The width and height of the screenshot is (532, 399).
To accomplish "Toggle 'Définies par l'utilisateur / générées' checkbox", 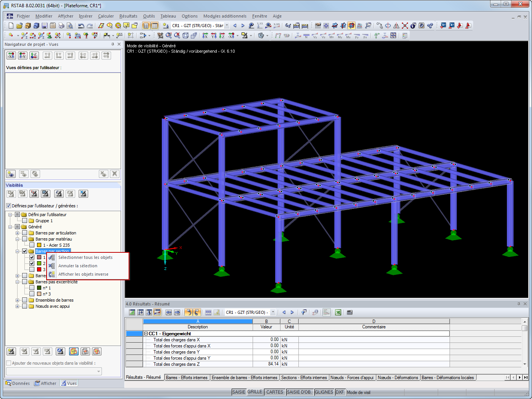I will click(x=9, y=206).
